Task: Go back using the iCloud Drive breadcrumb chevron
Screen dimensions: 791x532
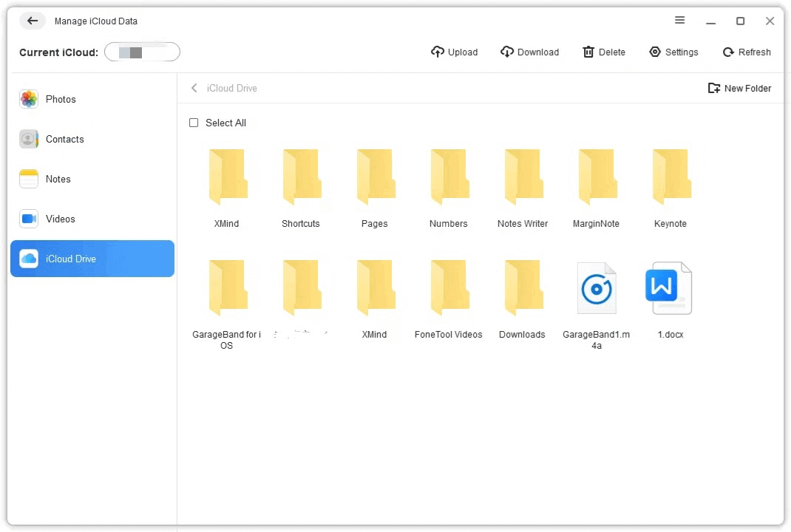Action: coord(194,88)
